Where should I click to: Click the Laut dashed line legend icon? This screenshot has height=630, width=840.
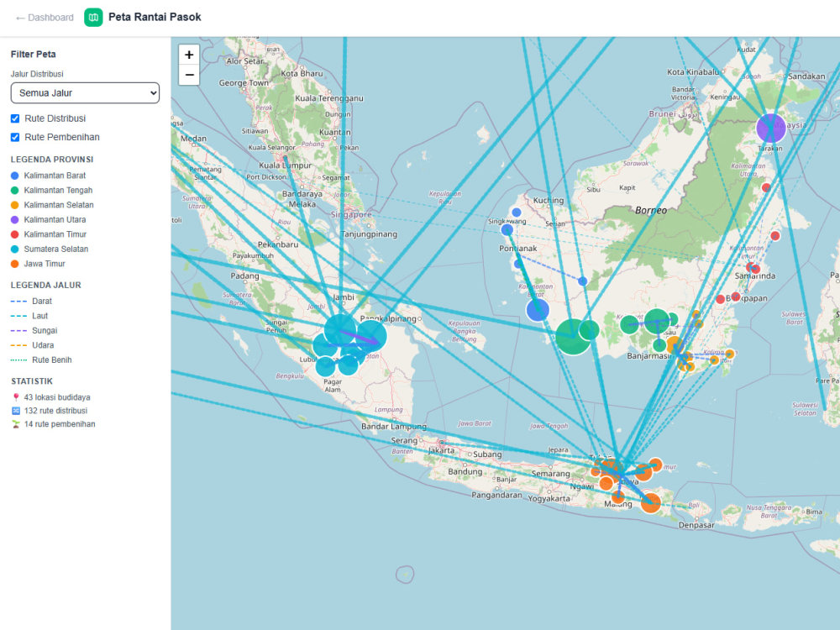pos(18,316)
